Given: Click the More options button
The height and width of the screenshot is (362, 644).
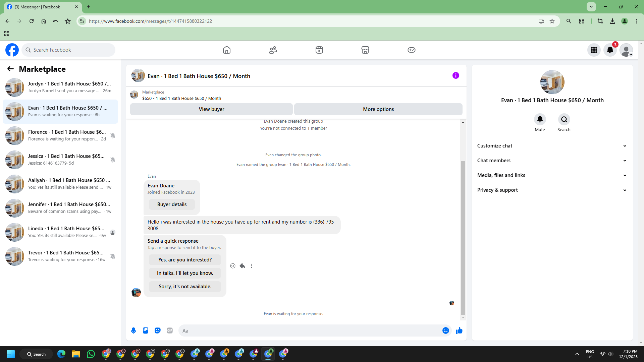Looking at the screenshot, I should pyautogui.click(x=378, y=109).
